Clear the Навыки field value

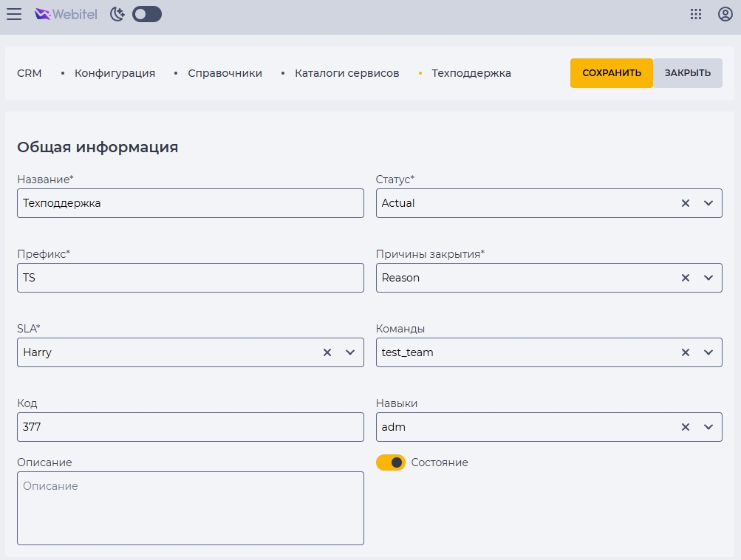click(686, 427)
